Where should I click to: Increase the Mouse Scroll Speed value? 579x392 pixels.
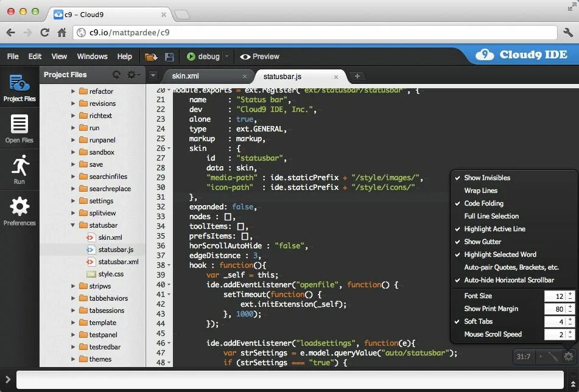570,332
